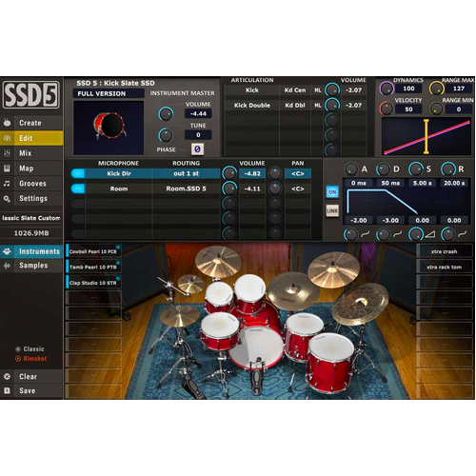Click the Range Min knob
476x476 pixels.
click(436, 109)
